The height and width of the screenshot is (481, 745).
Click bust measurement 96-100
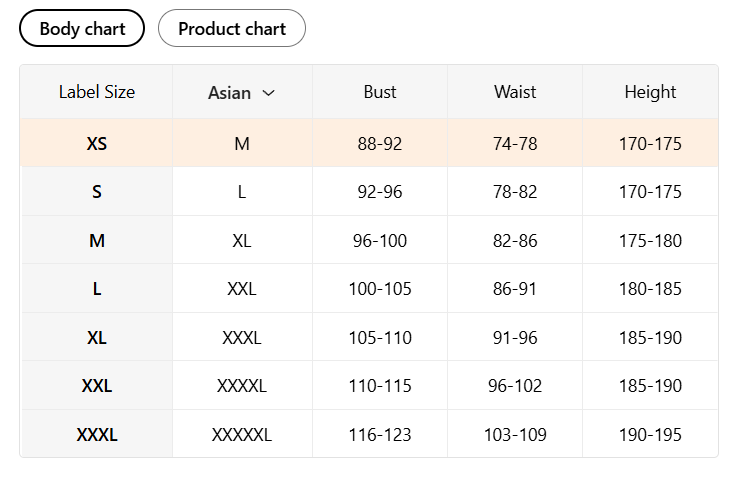point(380,240)
